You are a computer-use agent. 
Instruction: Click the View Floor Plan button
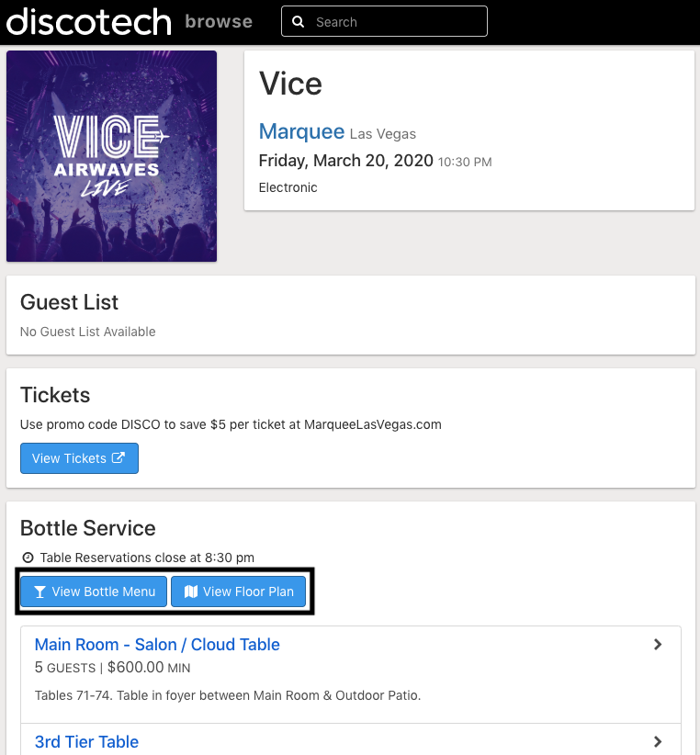pos(238,592)
